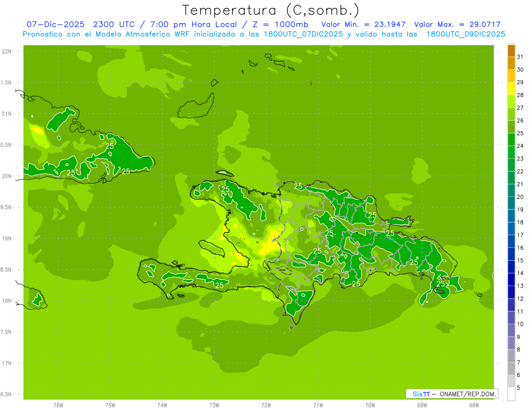532x411 pixels.
Task: Select the gray colorbar segment between 6 and 7
Action: 511,368
